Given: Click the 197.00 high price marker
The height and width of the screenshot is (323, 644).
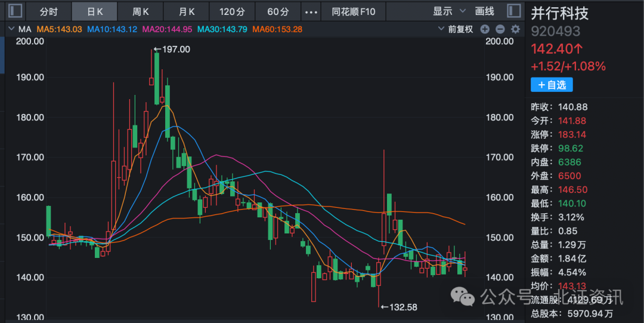Looking at the screenshot, I should [175, 50].
